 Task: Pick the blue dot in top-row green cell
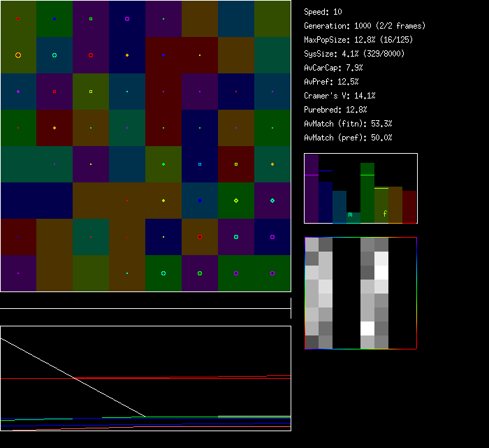click(54, 19)
